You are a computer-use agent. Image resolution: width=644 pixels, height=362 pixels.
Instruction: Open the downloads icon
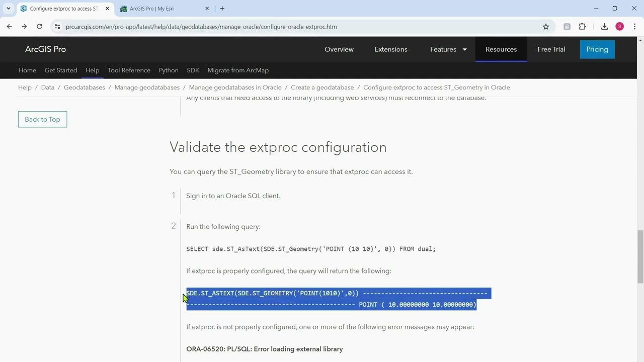(x=604, y=27)
